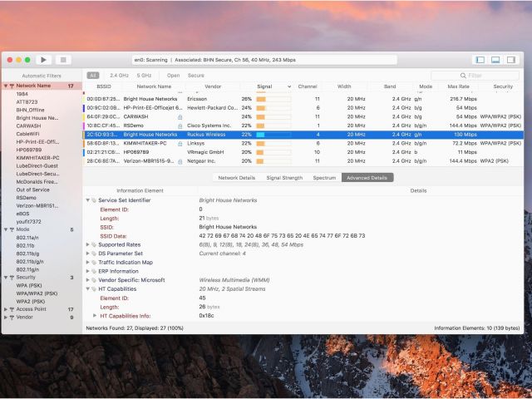Click the filter icon beside Network Name
Viewport: 532px width, 399px height.
[x=12, y=86]
